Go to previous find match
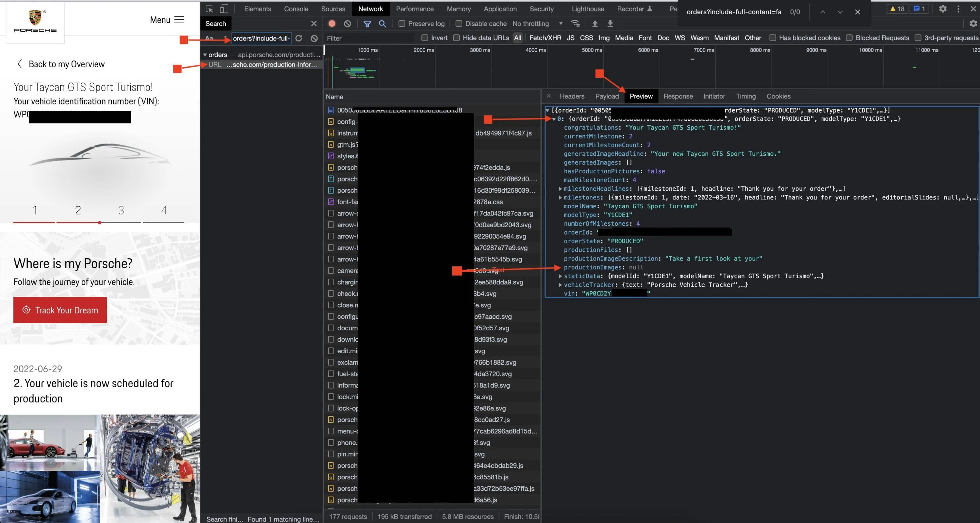This screenshot has height=523, width=980. click(823, 12)
